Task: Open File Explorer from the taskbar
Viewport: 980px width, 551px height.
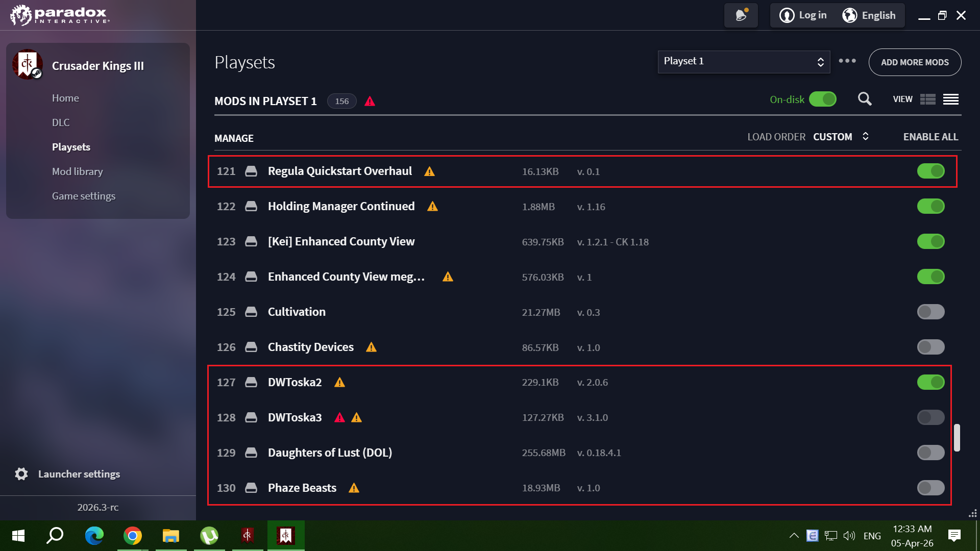Action: 171,536
